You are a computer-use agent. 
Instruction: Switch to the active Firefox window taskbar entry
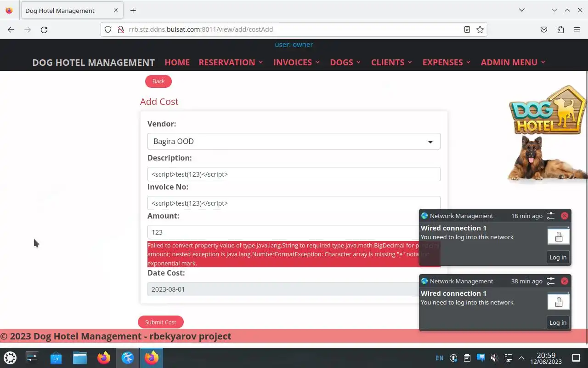pos(152,358)
